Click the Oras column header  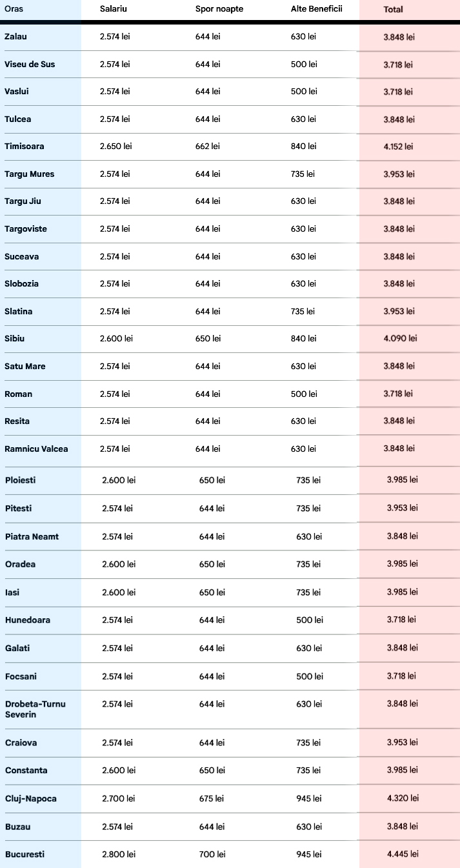(14, 9)
